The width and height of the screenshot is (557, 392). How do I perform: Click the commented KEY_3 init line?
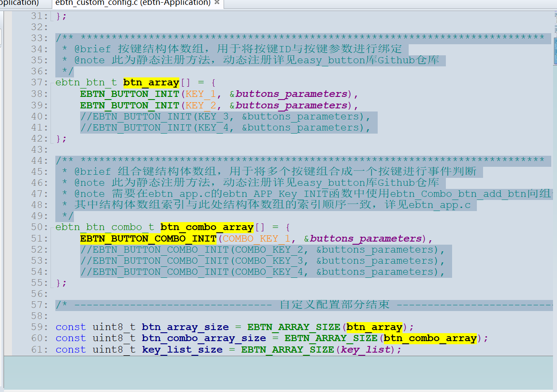click(x=225, y=116)
